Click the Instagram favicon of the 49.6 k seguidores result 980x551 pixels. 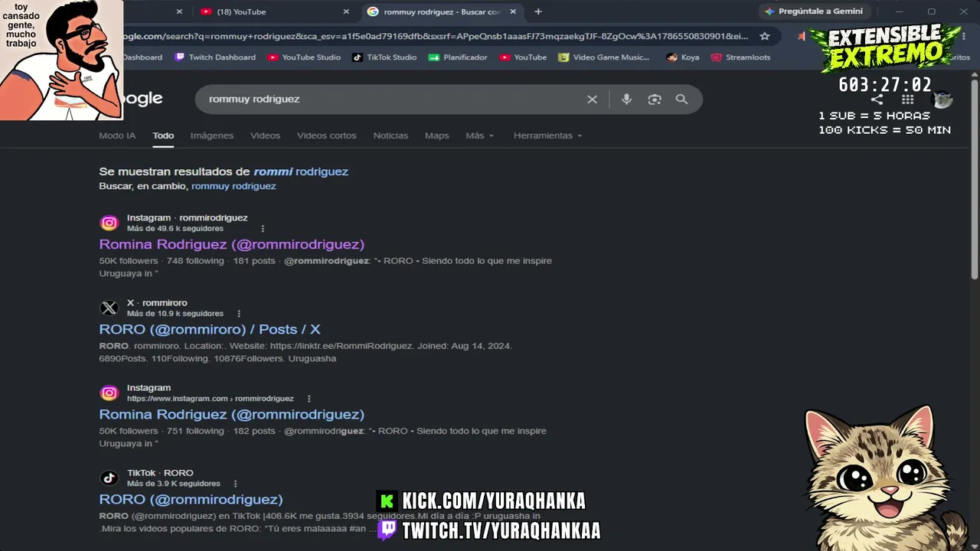tap(109, 223)
